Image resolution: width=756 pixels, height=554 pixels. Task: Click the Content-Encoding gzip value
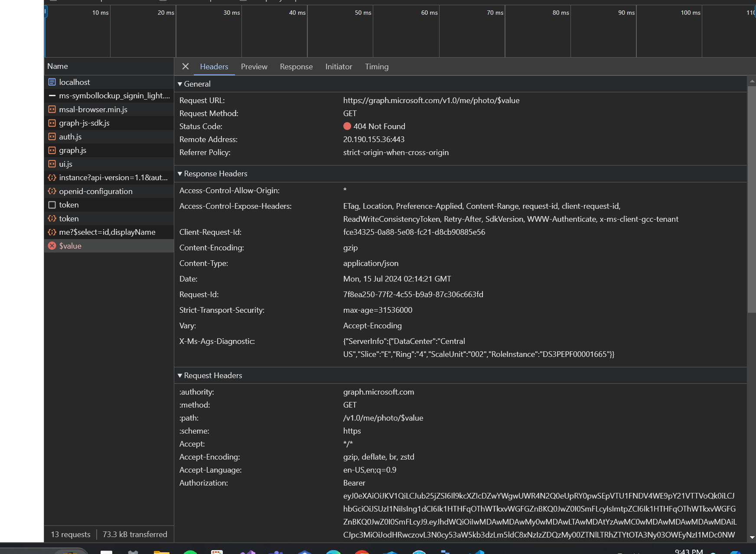tap(350, 248)
